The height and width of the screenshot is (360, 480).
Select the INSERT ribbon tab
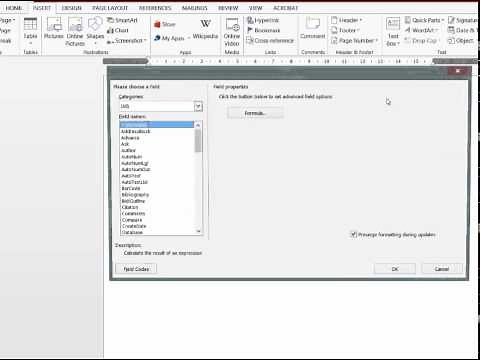[x=42, y=8]
